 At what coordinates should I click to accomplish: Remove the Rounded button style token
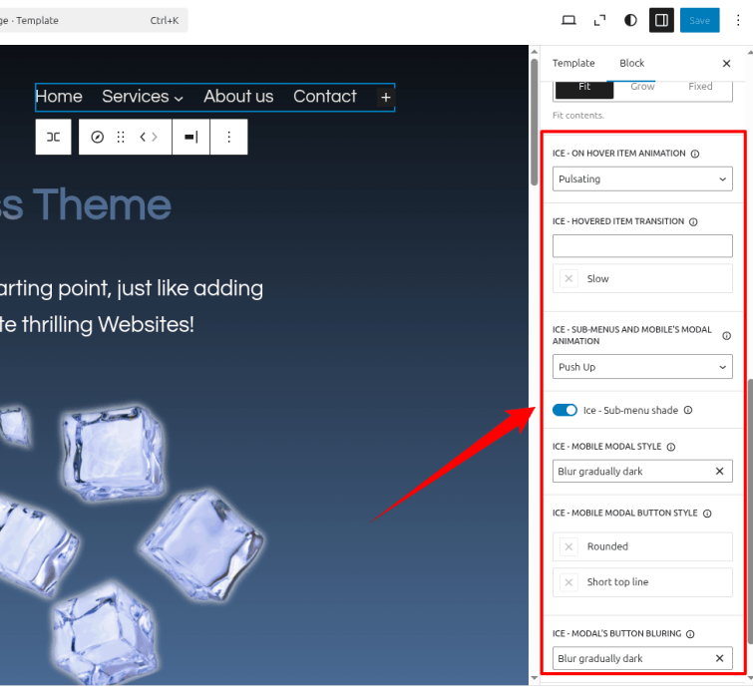pyautogui.click(x=568, y=546)
